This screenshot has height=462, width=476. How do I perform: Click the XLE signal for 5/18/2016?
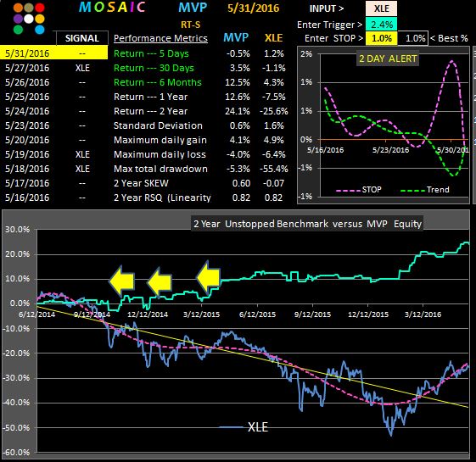[x=82, y=169]
